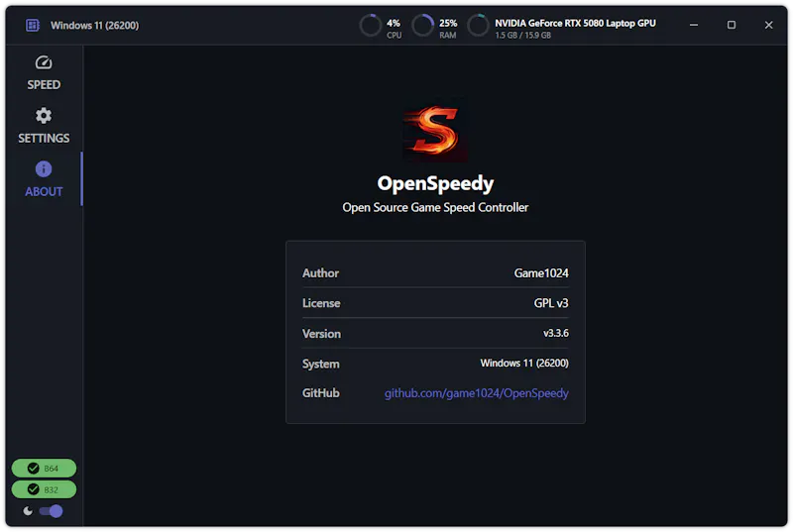
Task: Open the SPEED tab in sidebar
Action: click(44, 73)
